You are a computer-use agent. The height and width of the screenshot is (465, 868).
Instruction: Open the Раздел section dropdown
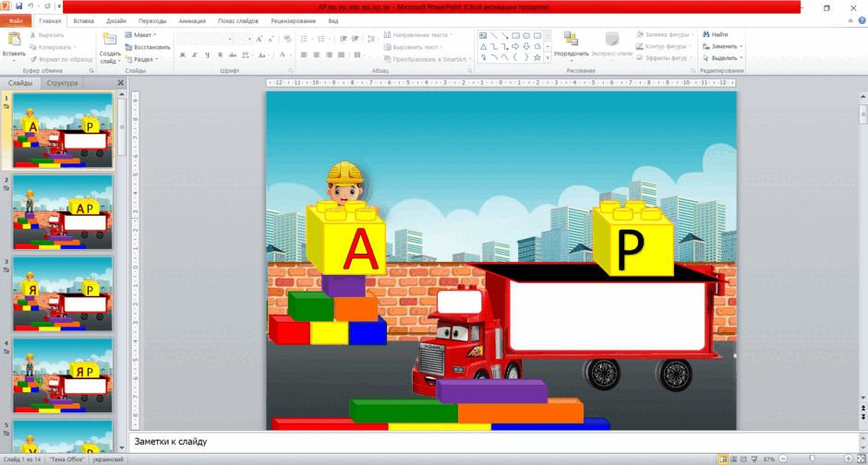141,59
